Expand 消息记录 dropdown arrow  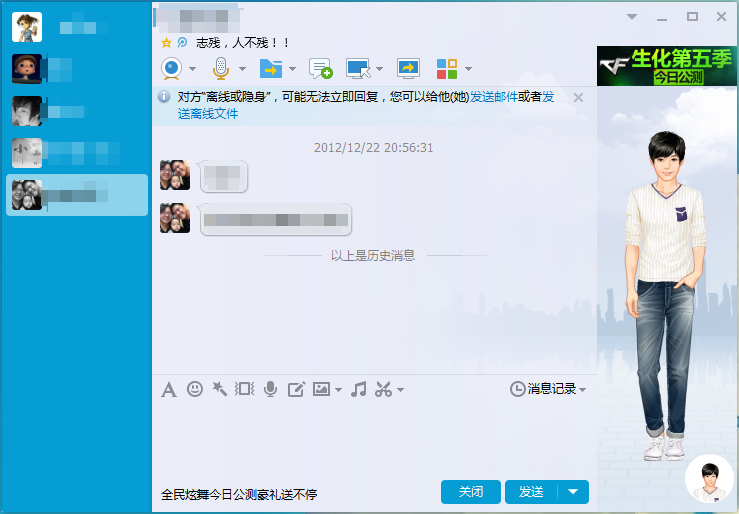[583, 390]
